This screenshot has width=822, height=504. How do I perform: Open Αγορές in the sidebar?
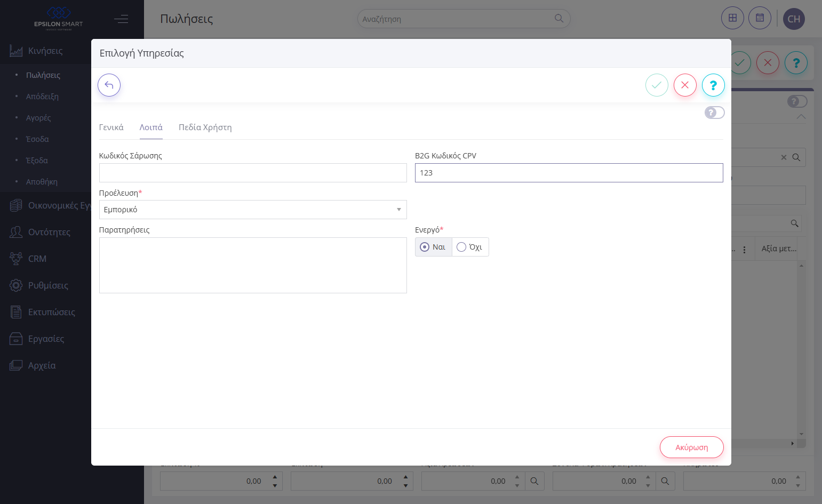pos(38,118)
